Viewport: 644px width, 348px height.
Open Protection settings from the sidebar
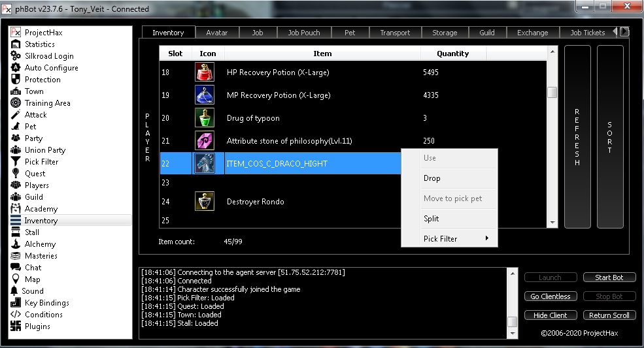[42, 80]
